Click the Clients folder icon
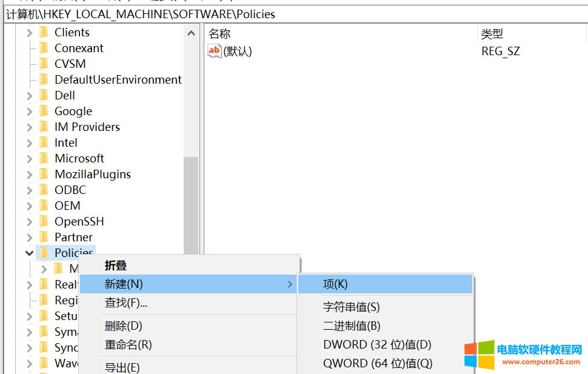This screenshot has height=374, width=588. [44, 33]
